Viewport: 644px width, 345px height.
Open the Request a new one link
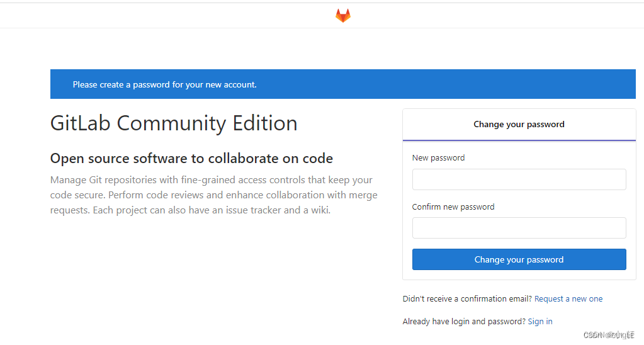568,298
